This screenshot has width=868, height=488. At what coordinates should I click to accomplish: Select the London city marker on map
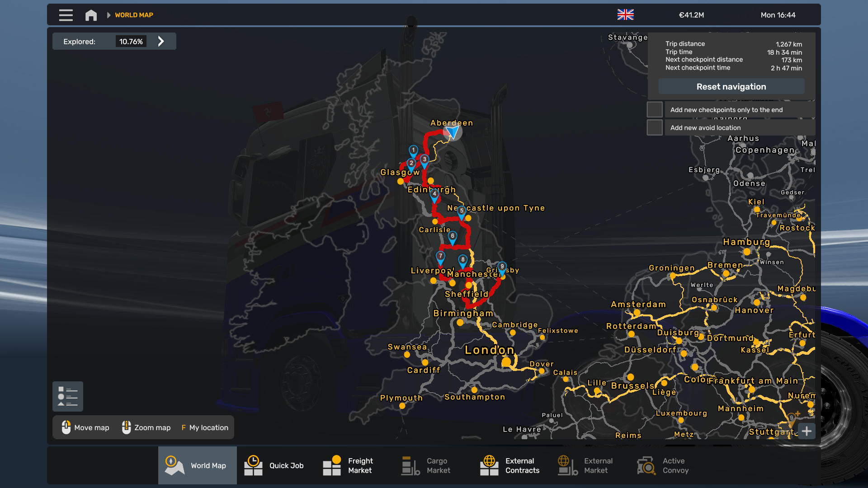pyautogui.click(x=506, y=362)
